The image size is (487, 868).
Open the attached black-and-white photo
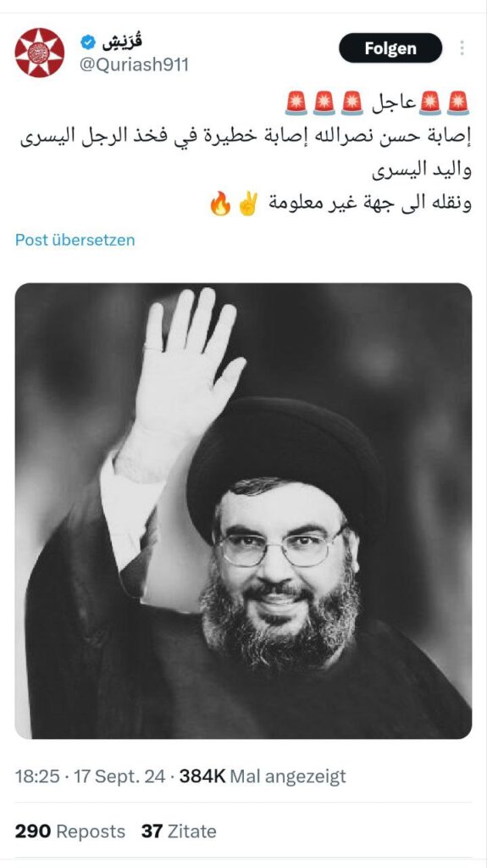click(x=244, y=510)
